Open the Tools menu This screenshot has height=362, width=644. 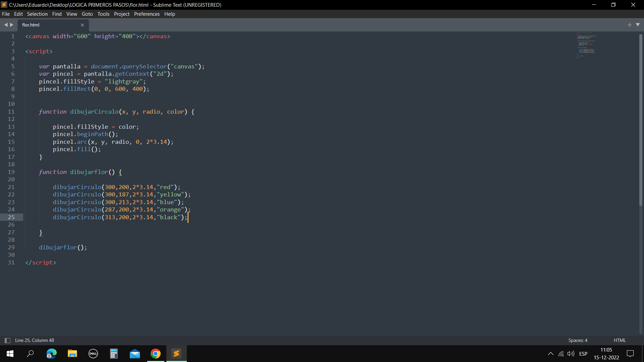pos(103,14)
